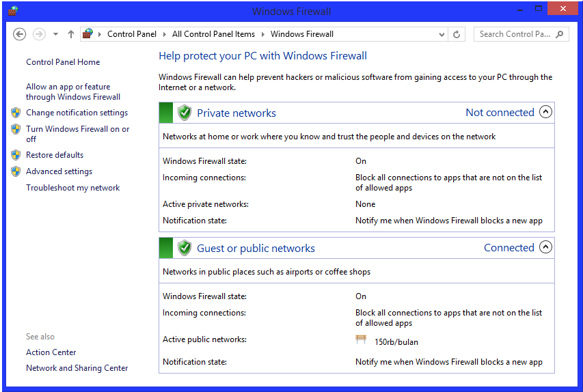Click the Private networks heading
This screenshot has height=392, width=583.
click(236, 113)
